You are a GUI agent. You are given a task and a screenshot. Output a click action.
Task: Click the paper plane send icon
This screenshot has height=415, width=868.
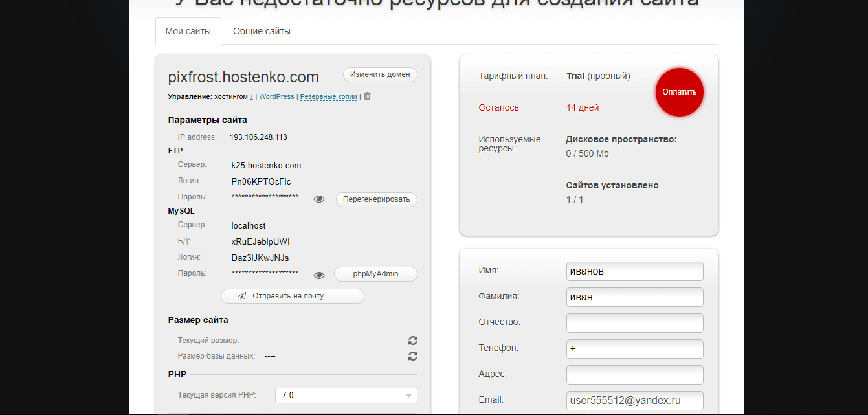coord(242,296)
